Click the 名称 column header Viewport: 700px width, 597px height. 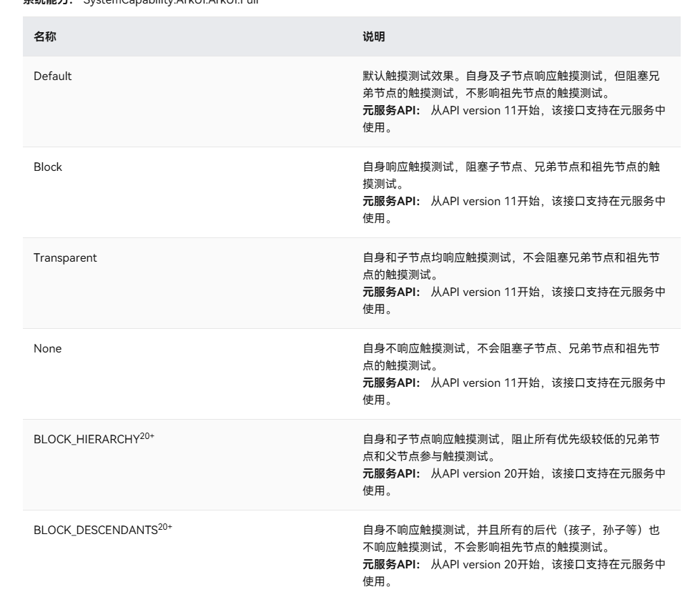coord(44,38)
